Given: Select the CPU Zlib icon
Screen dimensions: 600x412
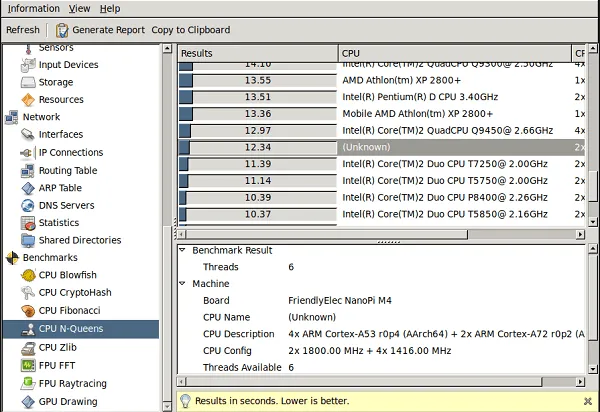Looking at the screenshot, I should pos(28,348).
